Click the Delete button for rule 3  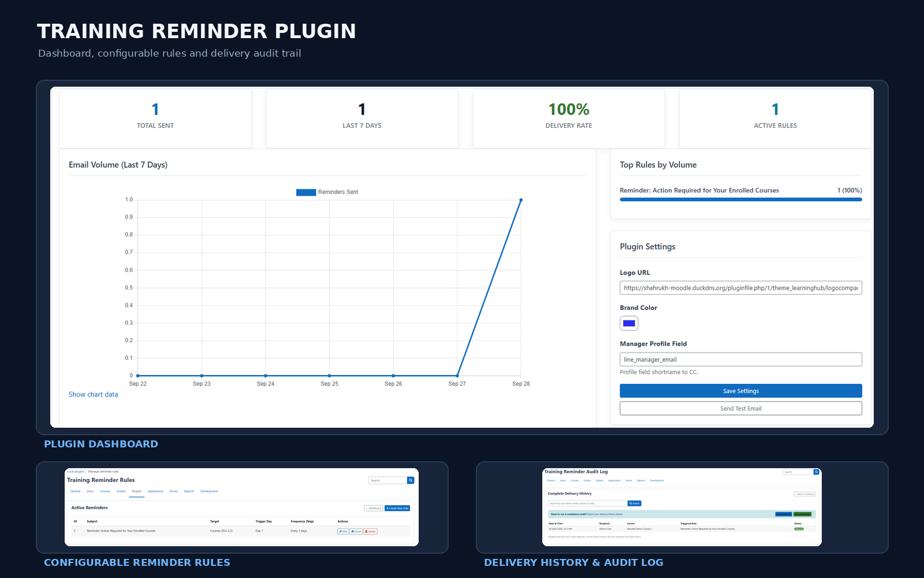point(370,531)
